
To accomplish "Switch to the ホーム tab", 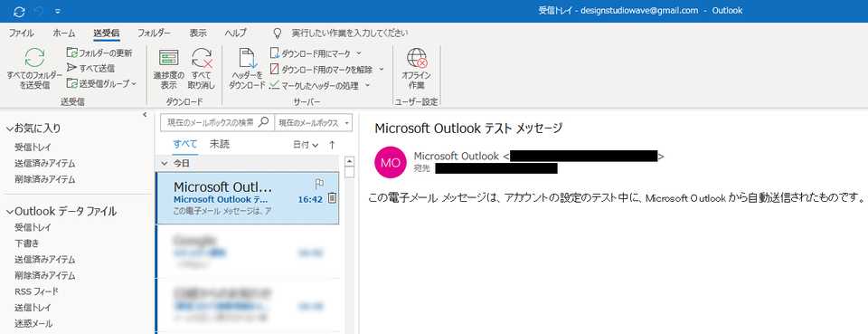I will 63,33.
